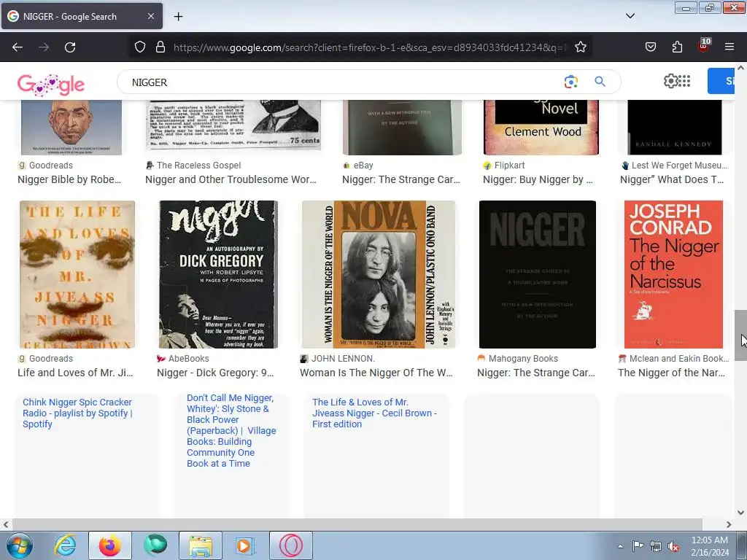Click the Lest We Forget Museum source
This screenshot has width=747, height=560.
pos(679,166)
